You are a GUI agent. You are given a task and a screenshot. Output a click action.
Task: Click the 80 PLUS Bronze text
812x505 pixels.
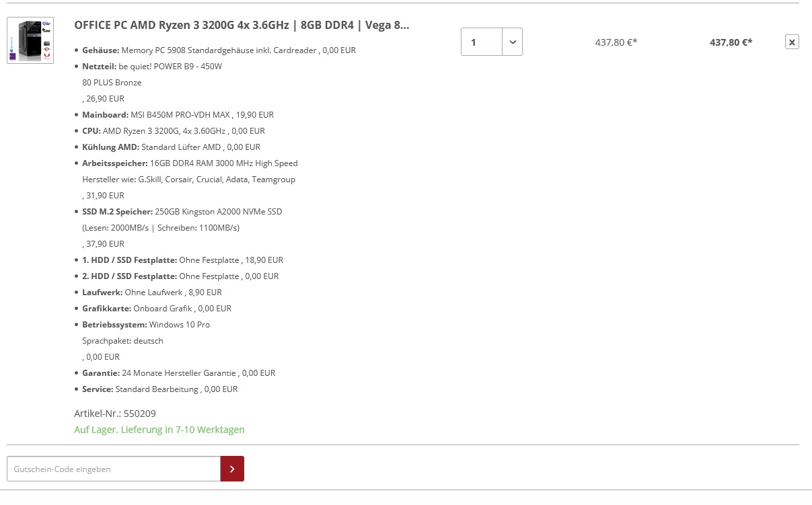point(112,83)
